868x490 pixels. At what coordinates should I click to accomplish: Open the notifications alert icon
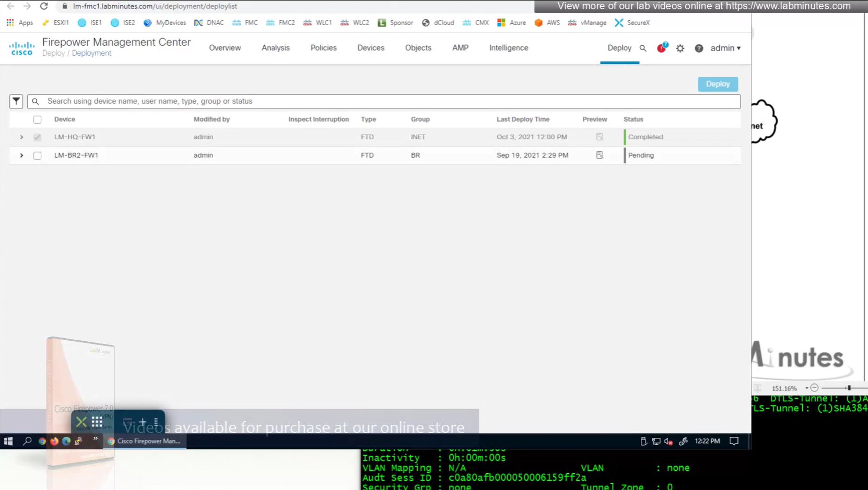[662, 48]
